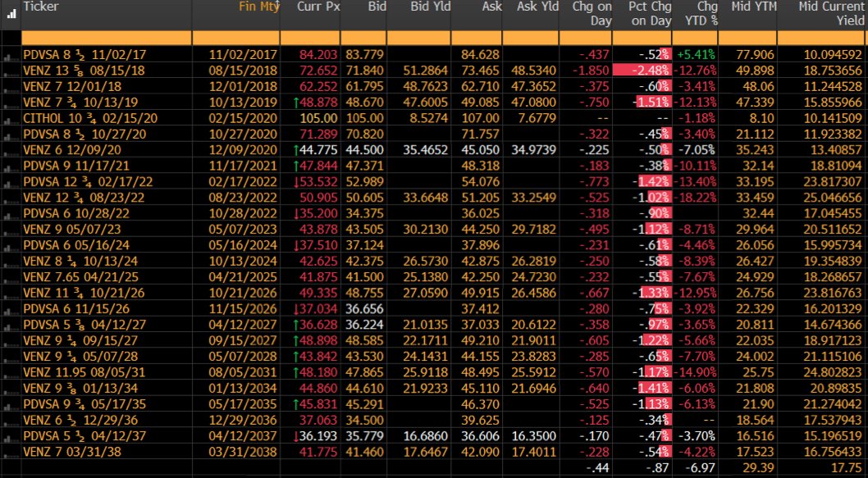Click the ask price 107.00
The image size is (868, 478).
tap(481, 118)
